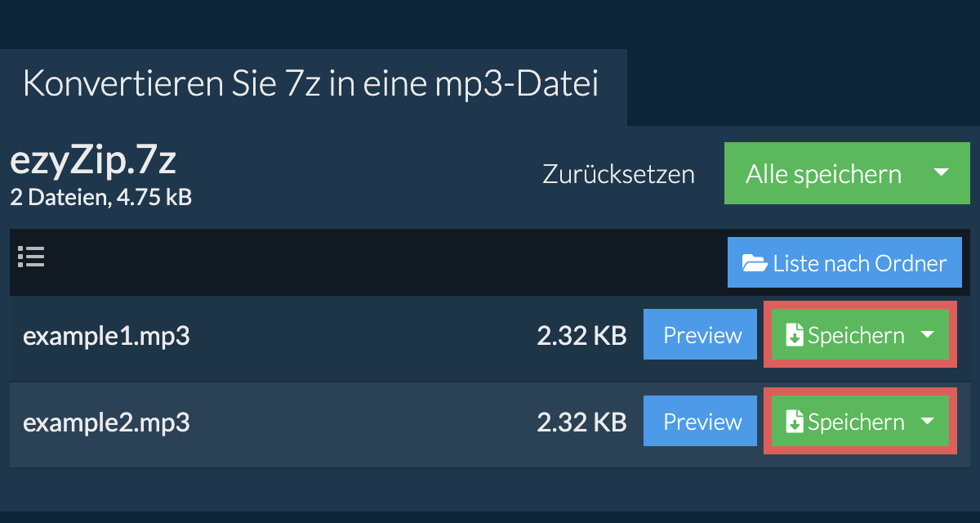The height and width of the screenshot is (523, 980).
Task: Click the 2 Dateien, 4.75 kB summary text
Action: [100, 197]
